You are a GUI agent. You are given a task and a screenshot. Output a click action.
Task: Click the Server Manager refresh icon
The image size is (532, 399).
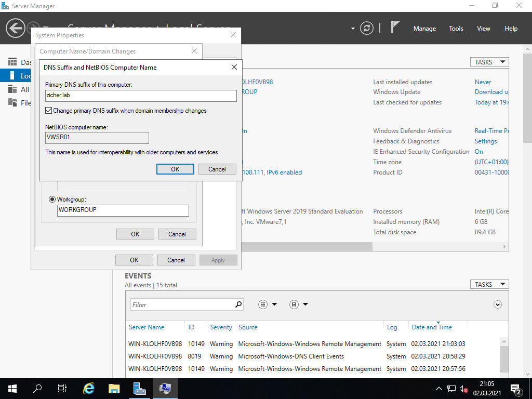367,28
